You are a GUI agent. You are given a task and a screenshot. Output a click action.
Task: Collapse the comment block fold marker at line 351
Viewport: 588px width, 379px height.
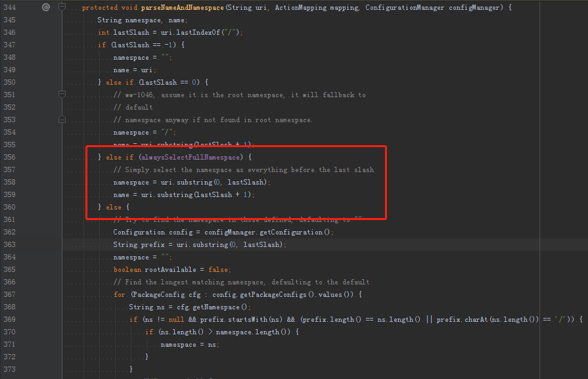tap(62, 94)
